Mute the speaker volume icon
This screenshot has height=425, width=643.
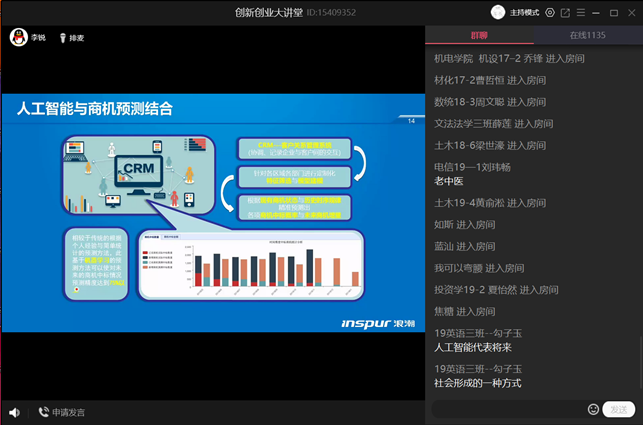[x=14, y=412]
